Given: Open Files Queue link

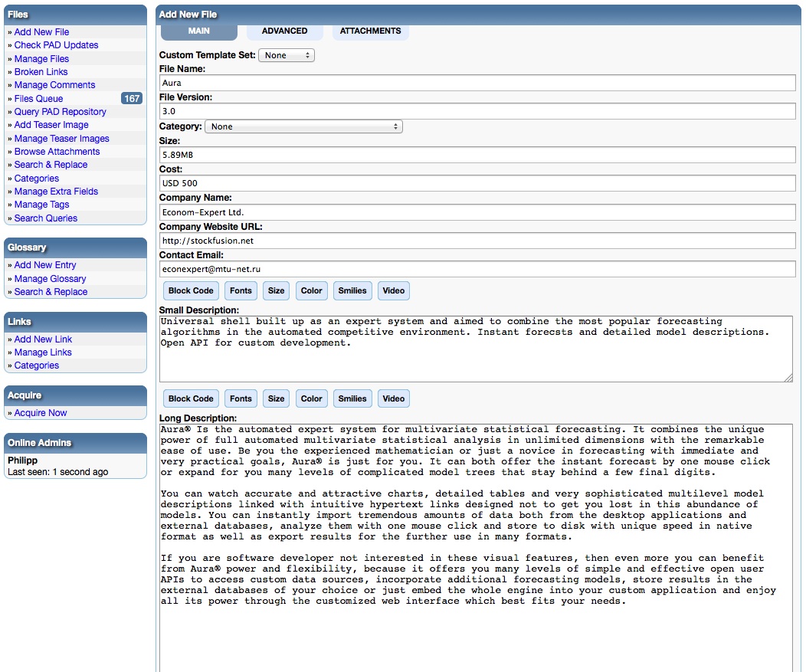Looking at the screenshot, I should 38,99.
